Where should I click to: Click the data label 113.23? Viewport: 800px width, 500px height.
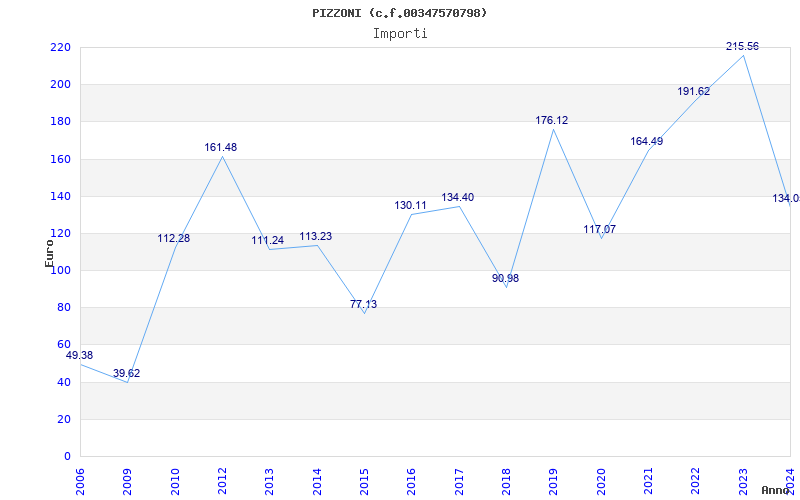pyautogui.click(x=316, y=237)
